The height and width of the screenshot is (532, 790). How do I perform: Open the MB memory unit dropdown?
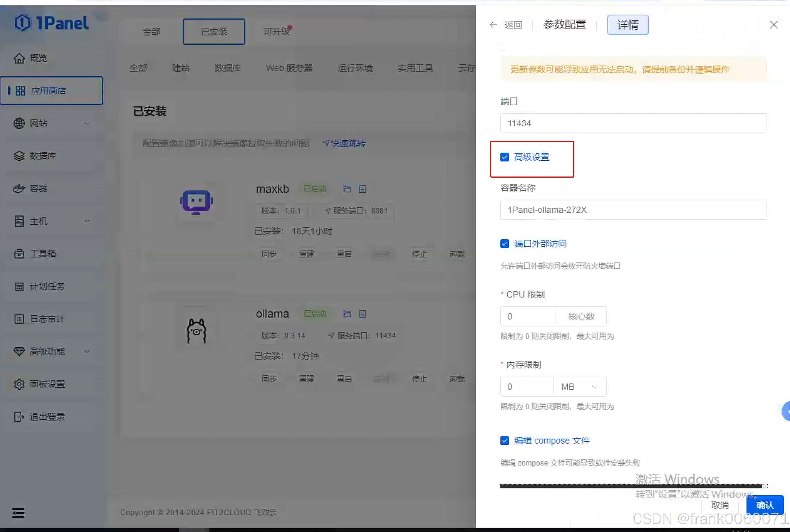(579, 386)
